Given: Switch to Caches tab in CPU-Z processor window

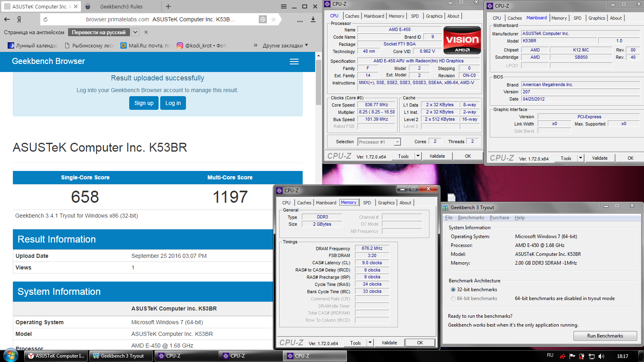Looking at the screenshot, I should pyautogui.click(x=352, y=16).
